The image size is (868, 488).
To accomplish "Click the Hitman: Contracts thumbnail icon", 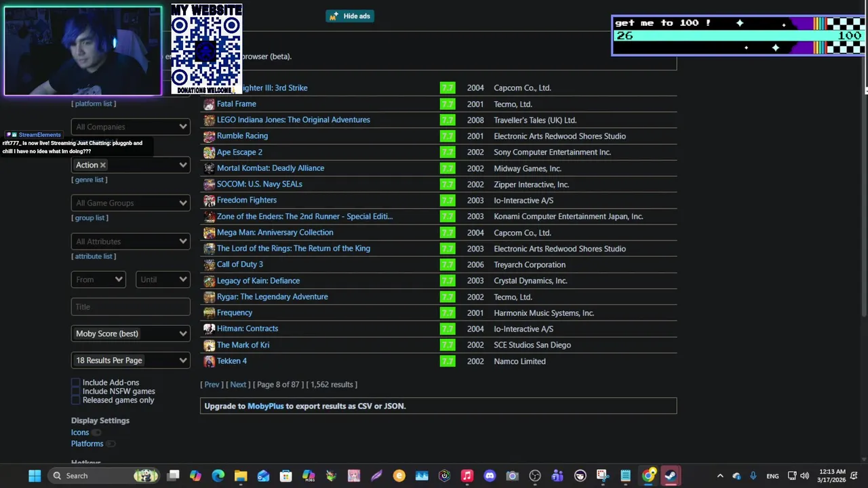I will coord(209,329).
